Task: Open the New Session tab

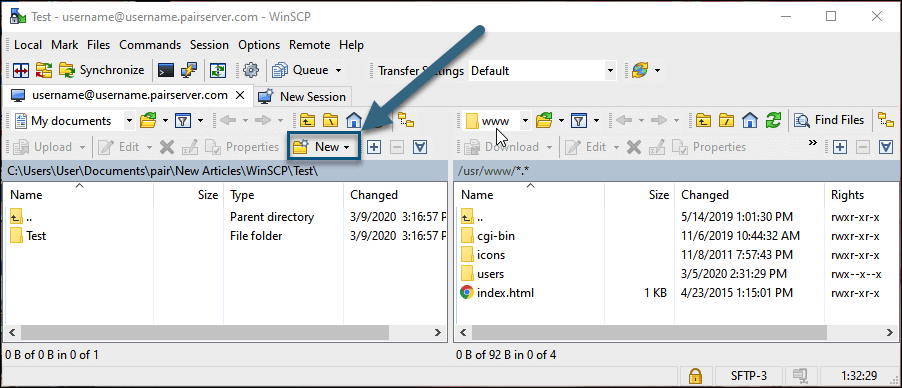Action: point(303,97)
